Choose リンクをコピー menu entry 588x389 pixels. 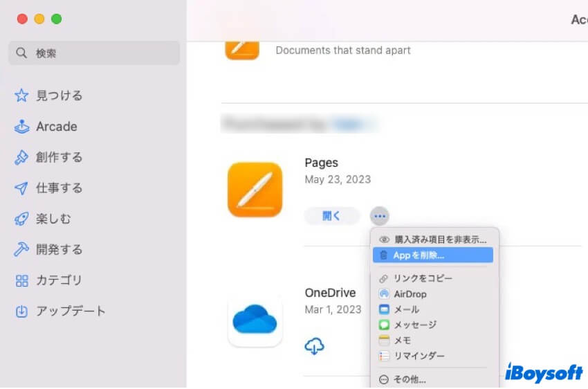pos(433,278)
